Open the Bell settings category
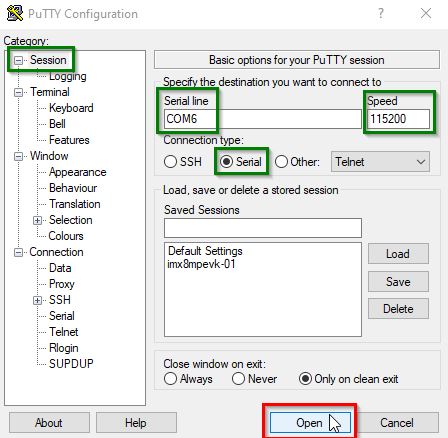 point(57,124)
